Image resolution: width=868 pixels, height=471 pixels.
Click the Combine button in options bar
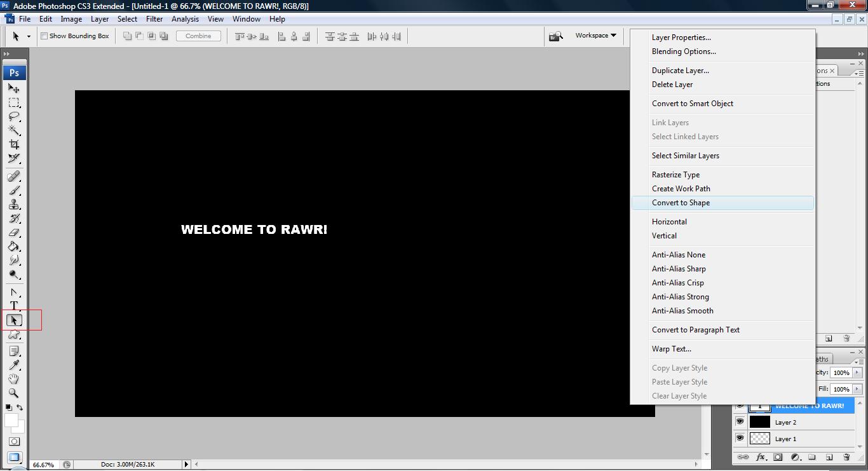(198, 36)
